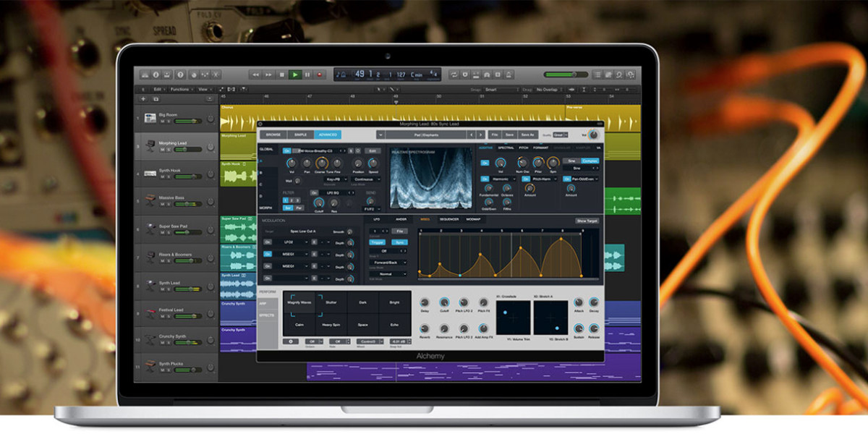
Task: Open the Edit menu in tracks area
Action: pos(158,89)
